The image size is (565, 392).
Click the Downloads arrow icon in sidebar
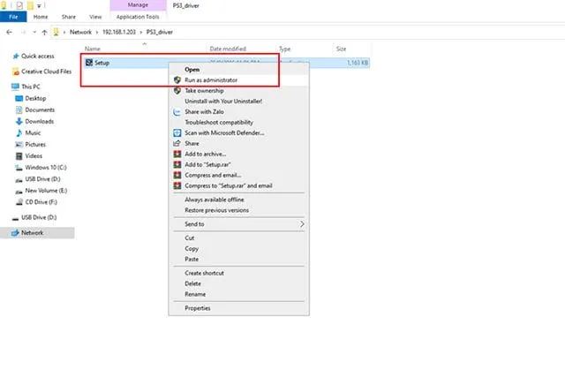(19, 121)
